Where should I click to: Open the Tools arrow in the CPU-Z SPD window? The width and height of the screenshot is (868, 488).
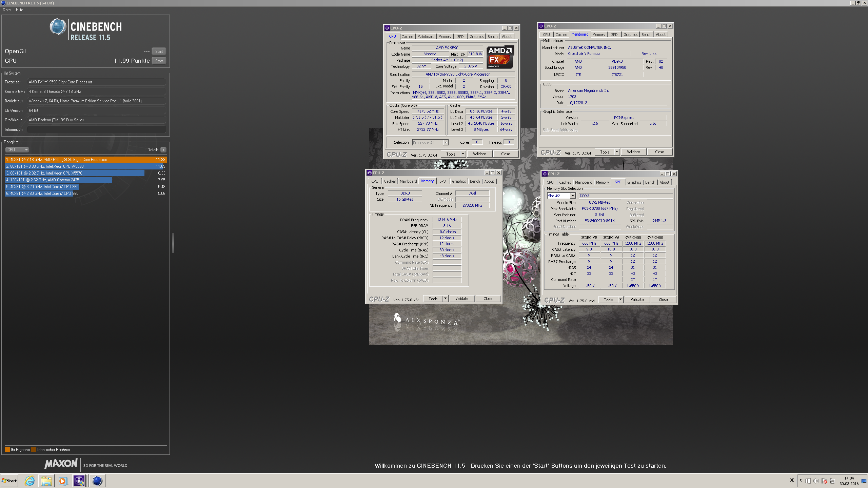(620, 300)
